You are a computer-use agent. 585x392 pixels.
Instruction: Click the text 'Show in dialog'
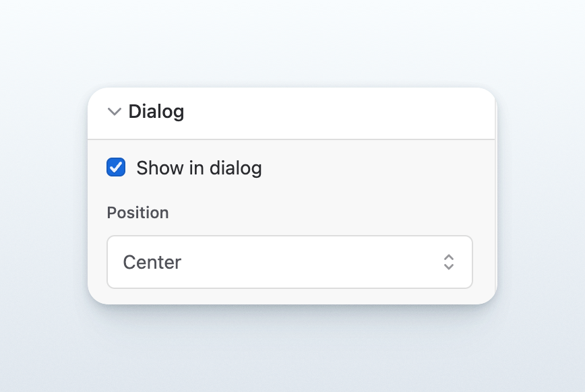199,168
